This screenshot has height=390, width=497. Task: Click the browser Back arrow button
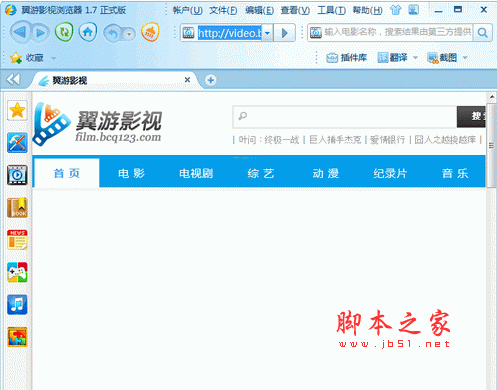20,33
